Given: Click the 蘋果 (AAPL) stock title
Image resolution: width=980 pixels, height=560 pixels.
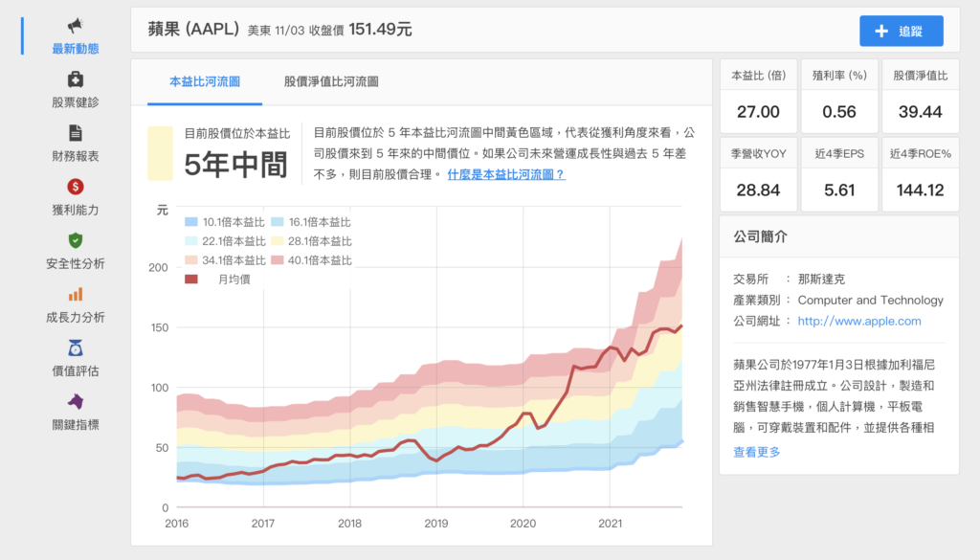Looking at the screenshot, I should coord(193,30).
